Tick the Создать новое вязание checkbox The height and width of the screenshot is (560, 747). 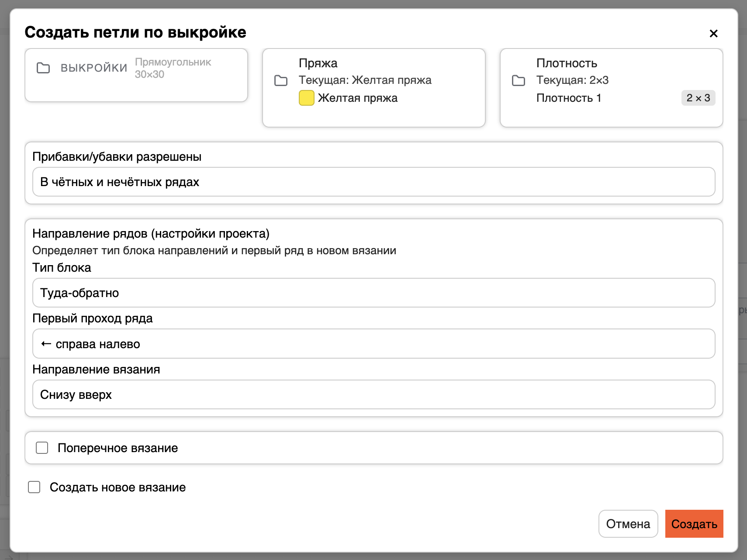[34, 487]
